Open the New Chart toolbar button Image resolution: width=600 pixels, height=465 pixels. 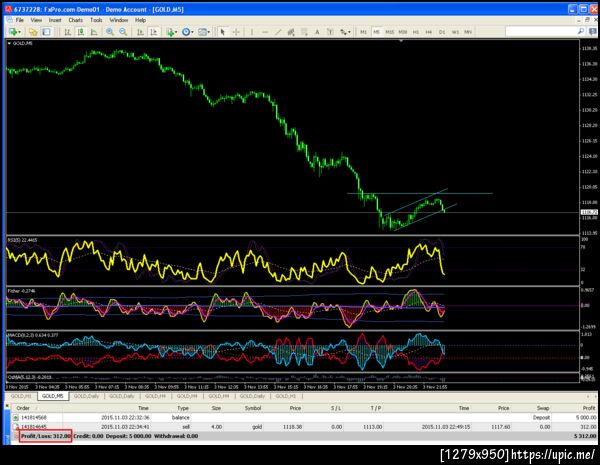13,32
